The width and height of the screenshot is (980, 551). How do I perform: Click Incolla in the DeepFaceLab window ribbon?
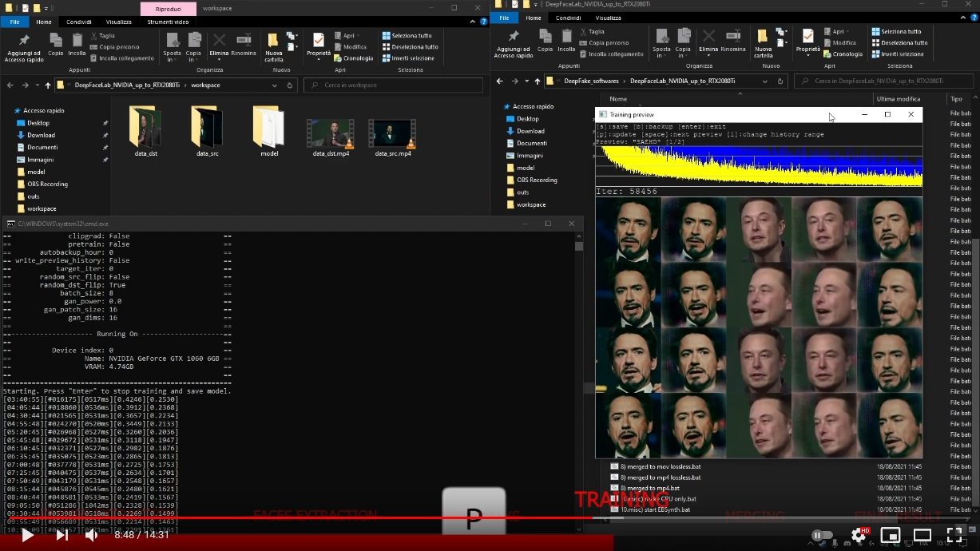point(566,40)
